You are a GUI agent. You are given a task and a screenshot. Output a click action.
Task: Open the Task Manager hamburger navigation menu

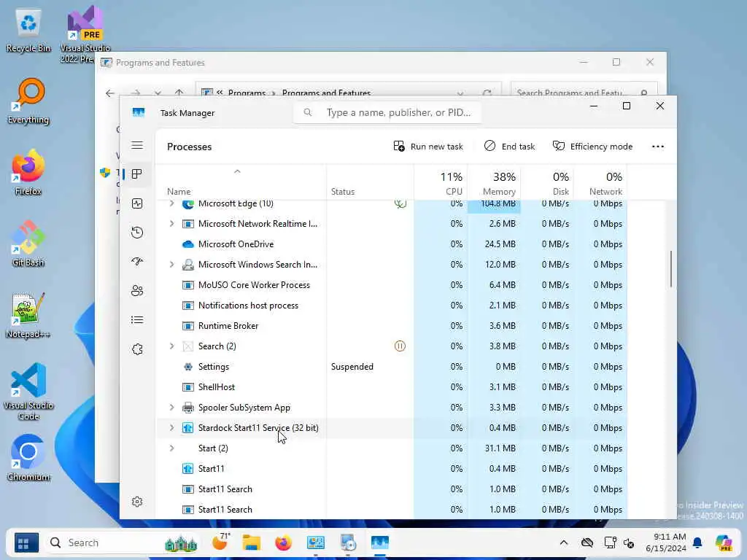(x=137, y=145)
